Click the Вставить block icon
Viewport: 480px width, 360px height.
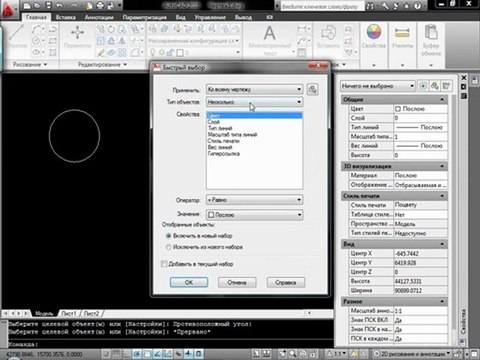tap(328, 36)
